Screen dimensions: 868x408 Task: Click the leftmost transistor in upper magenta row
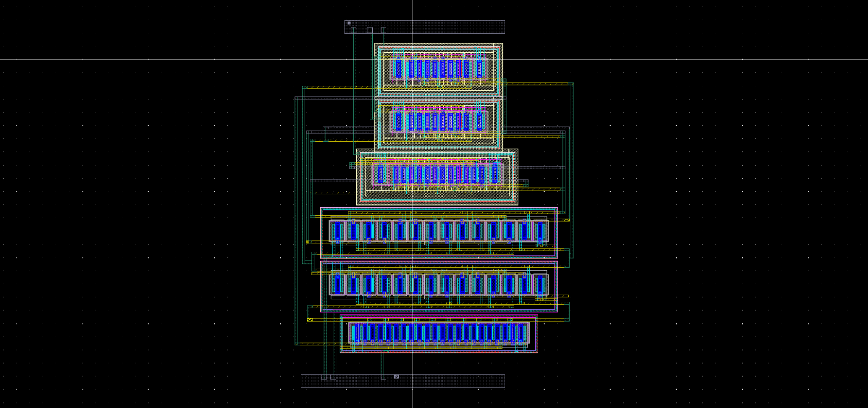[337, 231]
